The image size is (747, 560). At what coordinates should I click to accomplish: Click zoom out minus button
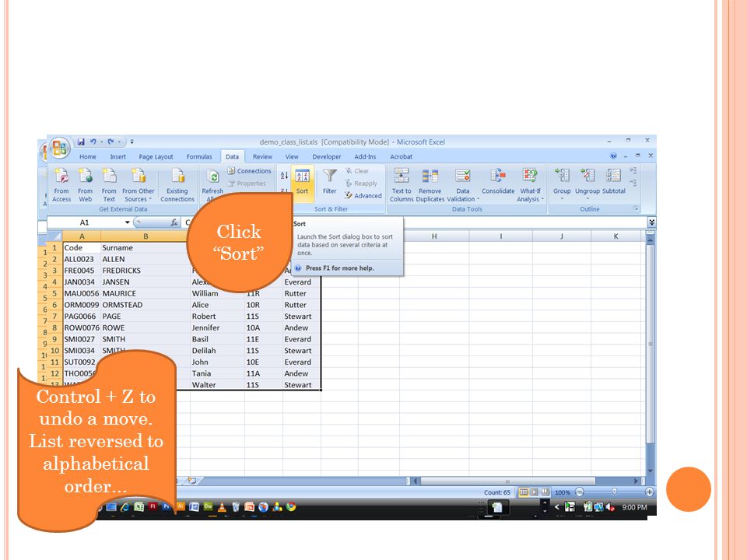[579, 492]
